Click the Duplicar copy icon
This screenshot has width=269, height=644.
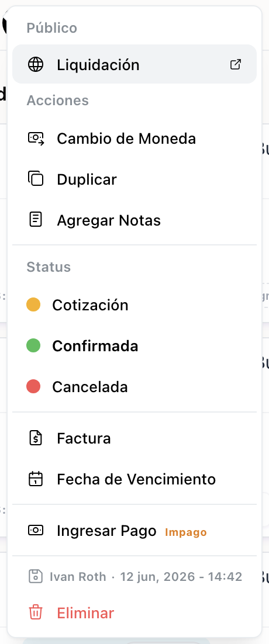tap(36, 179)
